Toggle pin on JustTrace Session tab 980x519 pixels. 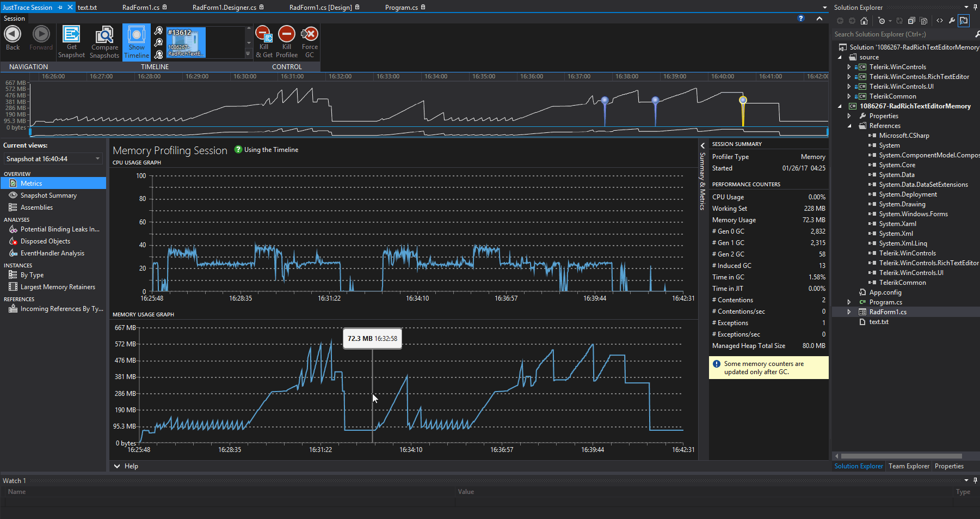[60, 7]
